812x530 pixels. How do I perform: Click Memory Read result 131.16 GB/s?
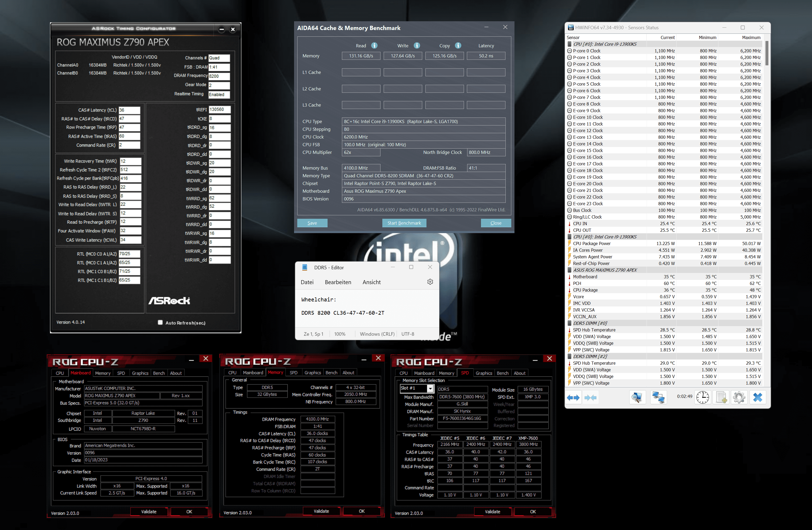coord(361,56)
